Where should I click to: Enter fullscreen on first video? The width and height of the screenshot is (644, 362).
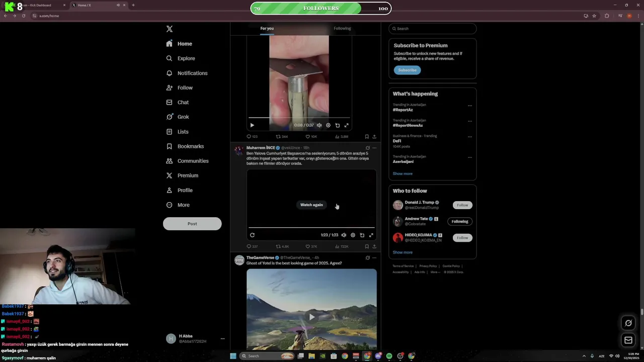pos(346,125)
